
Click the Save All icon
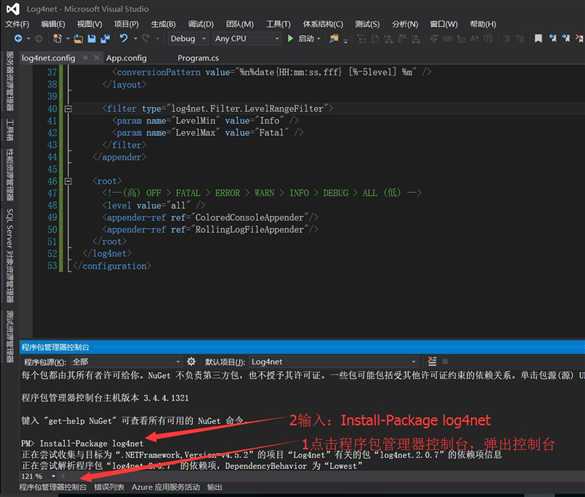pyautogui.click(x=106, y=38)
